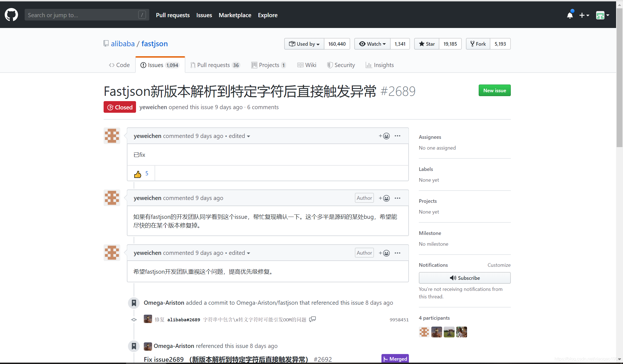Open Marketplace in top navigation
Screen dimensions: 623x364
tap(235, 15)
